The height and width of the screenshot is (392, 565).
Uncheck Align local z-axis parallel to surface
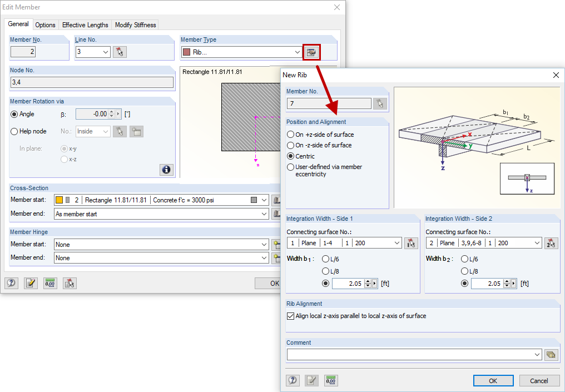290,315
